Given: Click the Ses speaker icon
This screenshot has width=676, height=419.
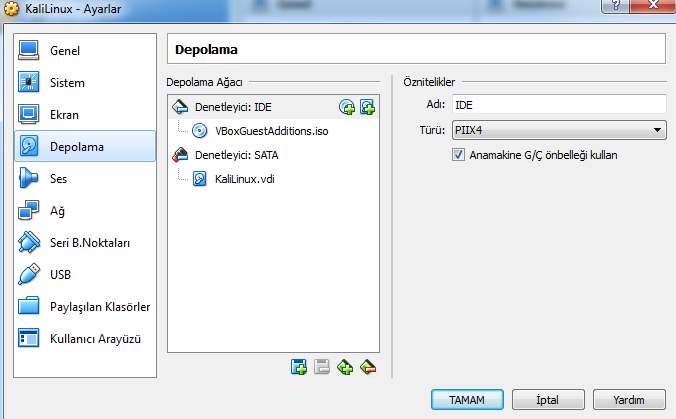Looking at the screenshot, I should 28,178.
